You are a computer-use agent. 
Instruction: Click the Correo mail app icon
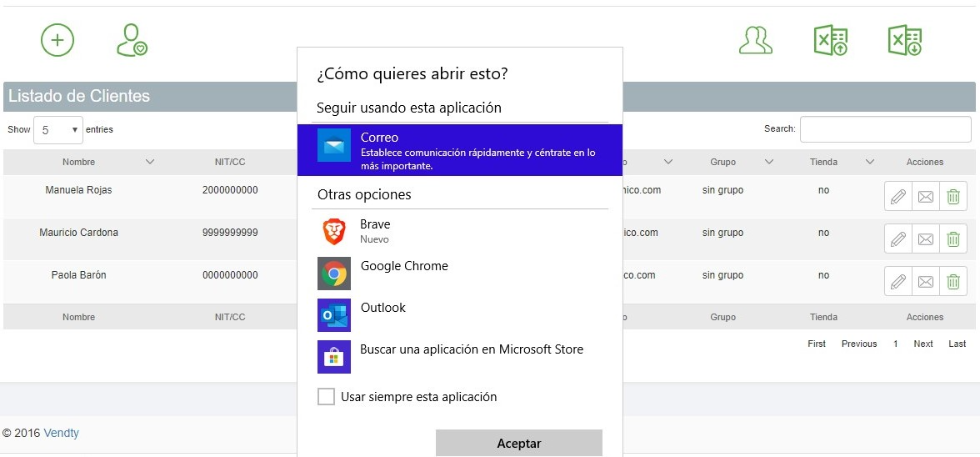coord(333,145)
